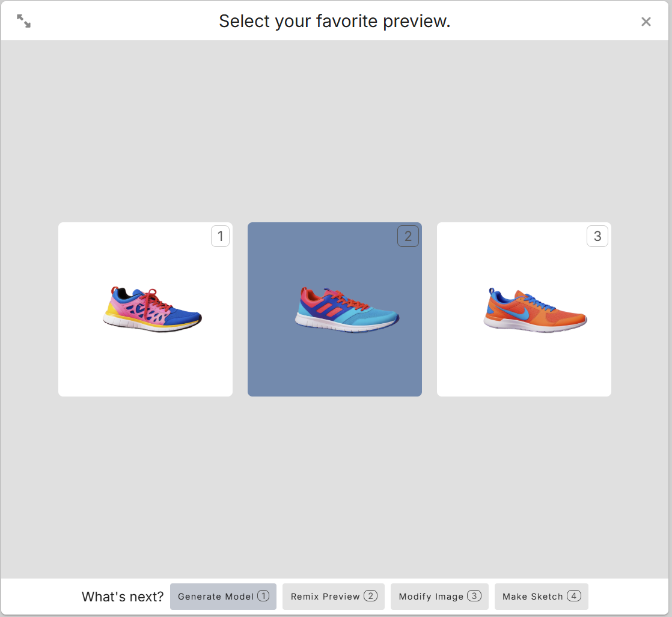
Task: Choose Modify Image action
Action: 439,597
